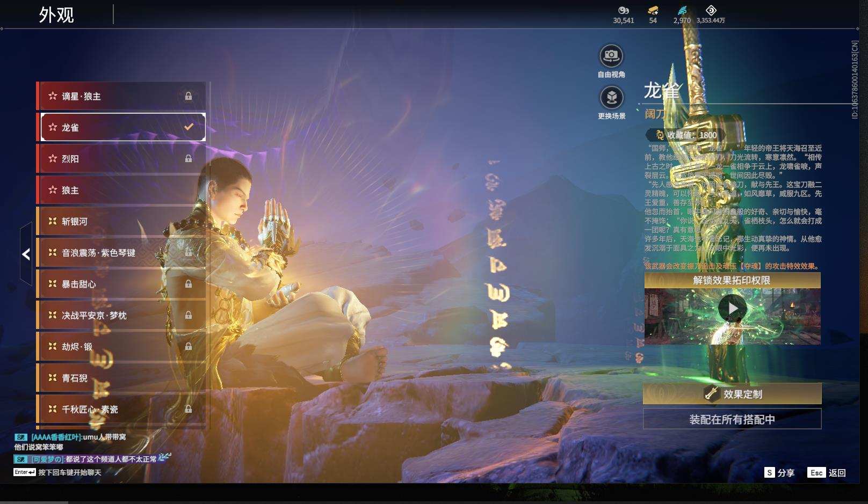Image resolution: width=868 pixels, height=504 pixels.
Task: Click the currency icon above 30,541
Action: pos(624,10)
